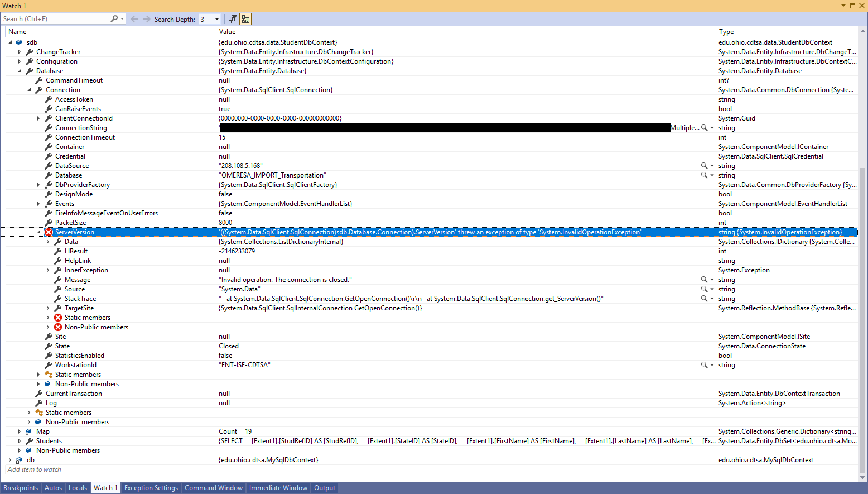Screen dimensions: 868x494
Task: Click the wrench icon beside State property
Action: point(49,346)
